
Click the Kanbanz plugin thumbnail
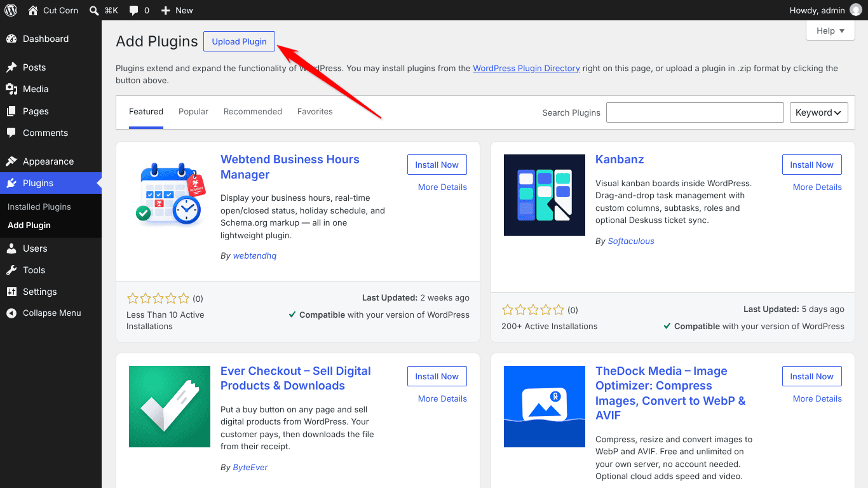point(545,195)
